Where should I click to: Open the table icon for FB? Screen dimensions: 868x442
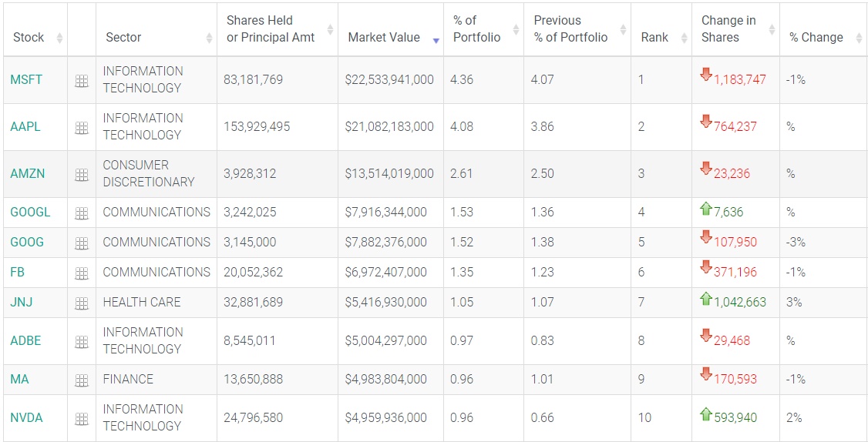(82, 273)
